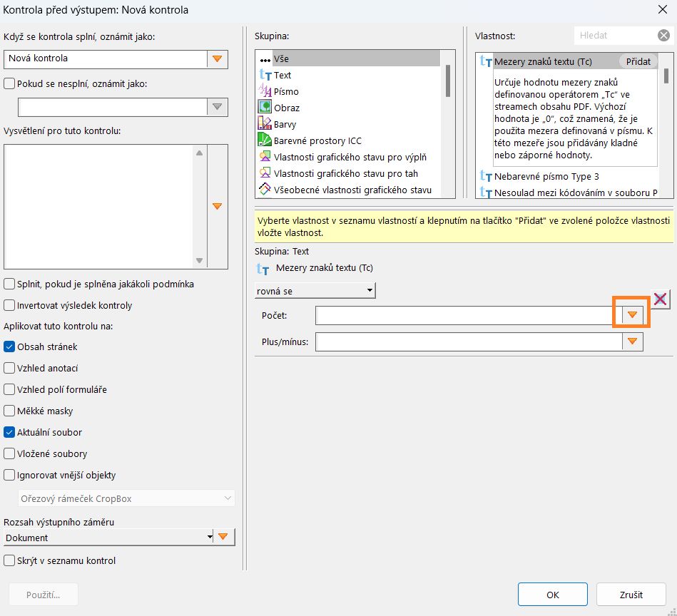Open the Dokument range dropdown
Screen dimensions: 677x616
click(x=109, y=538)
